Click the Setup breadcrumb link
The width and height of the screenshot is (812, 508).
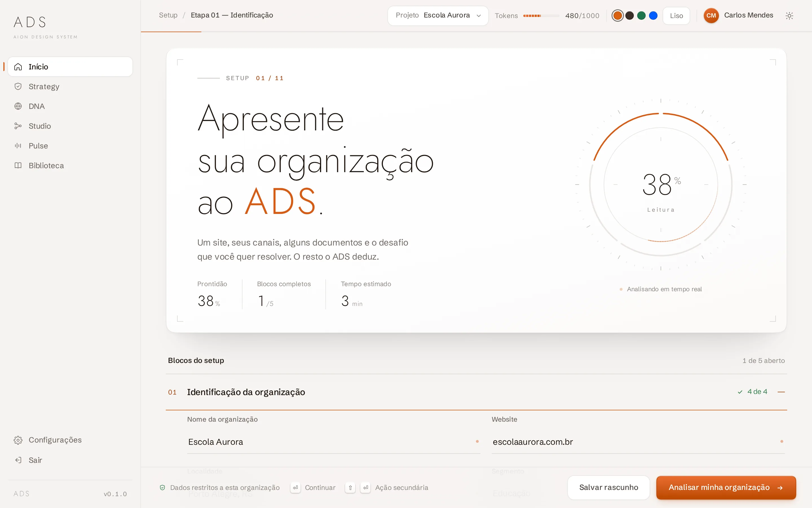(x=168, y=15)
